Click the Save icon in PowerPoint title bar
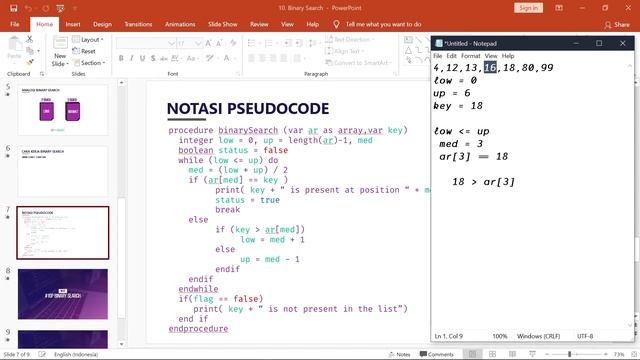The image size is (640, 360). pyautogui.click(x=13, y=8)
